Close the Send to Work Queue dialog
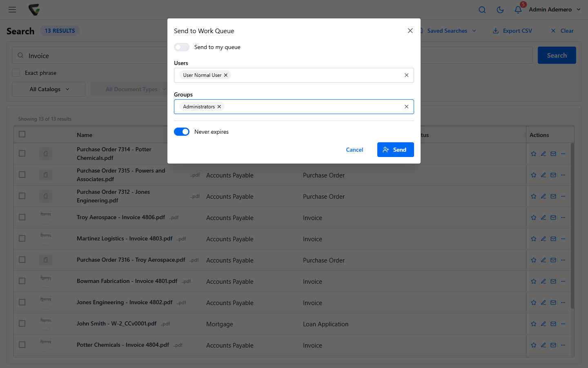The width and height of the screenshot is (588, 368). [410, 31]
